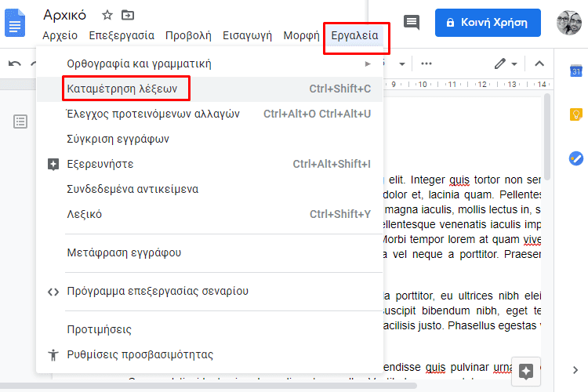The height and width of the screenshot is (392, 588).
Task: Open Google Tasks side panel
Action: [576, 158]
